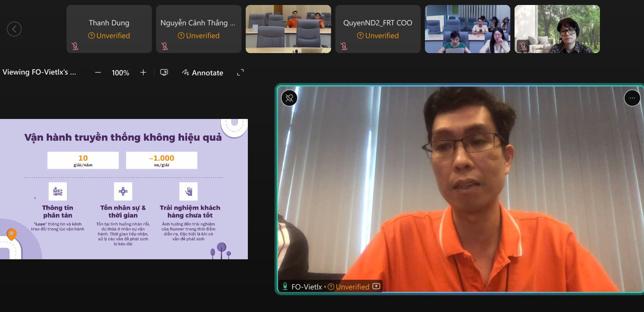The height and width of the screenshot is (312, 644).
Task: Click Unverified under Thanh Dung
Action: coord(109,36)
